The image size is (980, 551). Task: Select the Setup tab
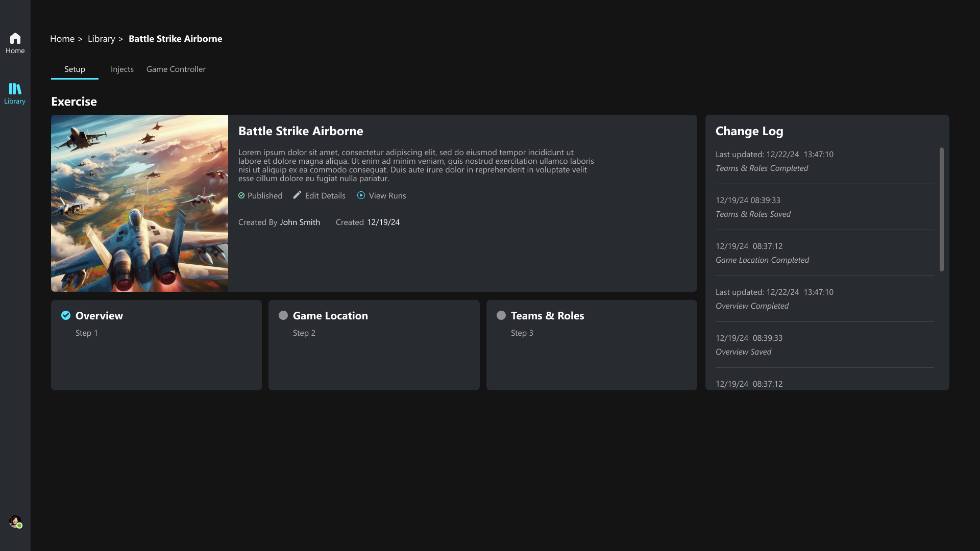tap(75, 69)
